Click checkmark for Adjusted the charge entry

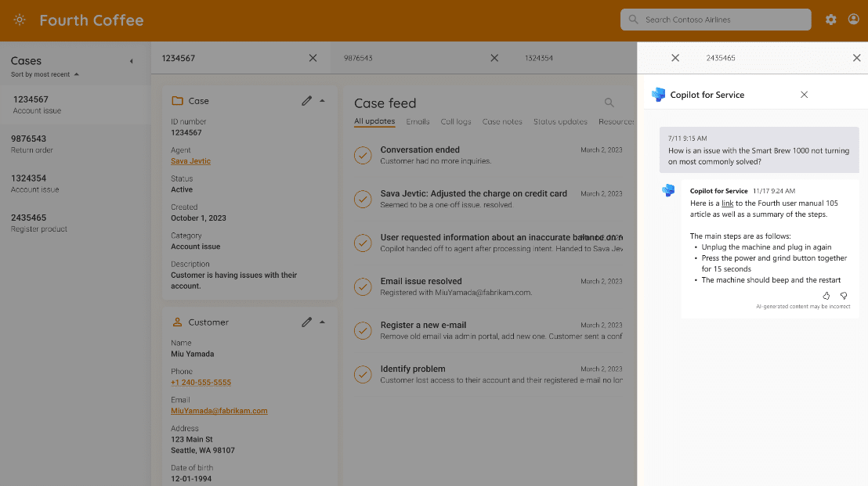pos(363,199)
